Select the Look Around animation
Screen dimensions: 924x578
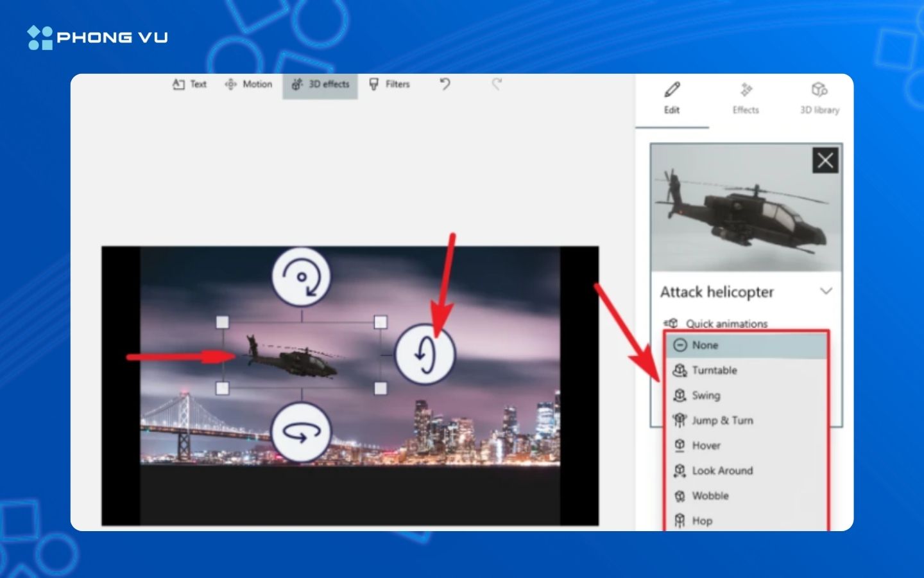pos(722,471)
